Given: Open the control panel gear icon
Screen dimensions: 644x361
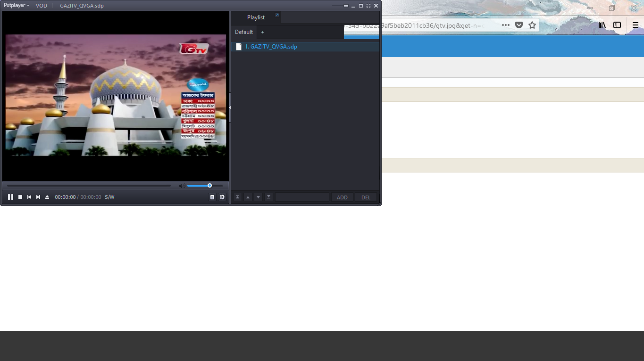Looking at the screenshot, I should point(222,197).
